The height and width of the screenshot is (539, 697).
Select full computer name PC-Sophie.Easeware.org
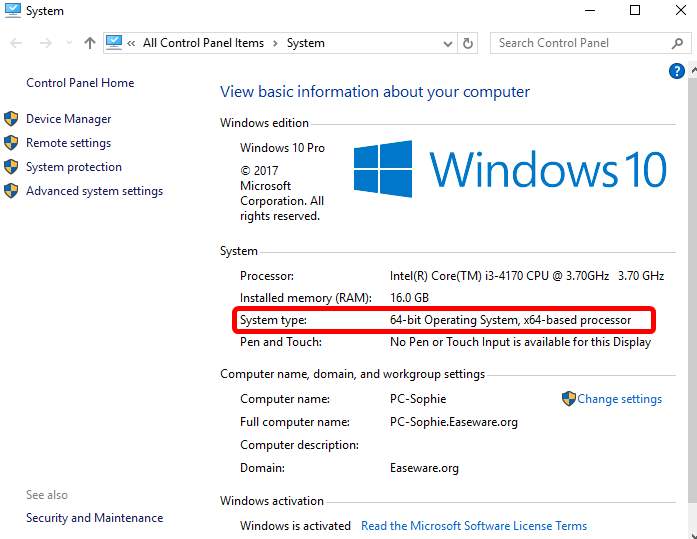(x=454, y=422)
